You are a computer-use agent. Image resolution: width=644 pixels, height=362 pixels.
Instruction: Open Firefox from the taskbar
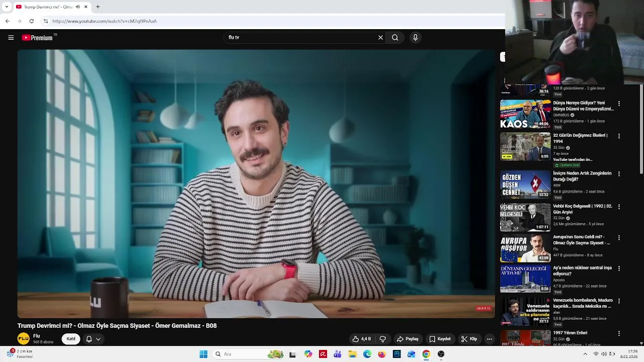tap(382, 354)
